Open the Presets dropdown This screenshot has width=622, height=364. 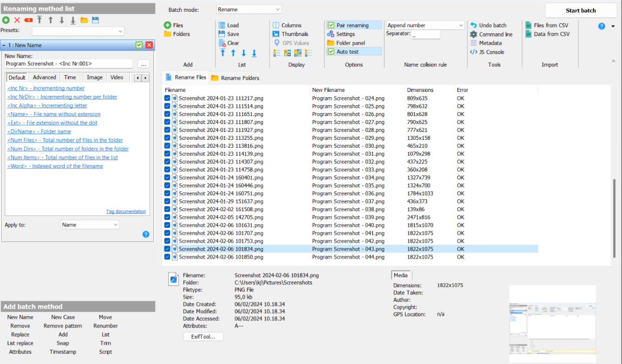coord(78,31)
